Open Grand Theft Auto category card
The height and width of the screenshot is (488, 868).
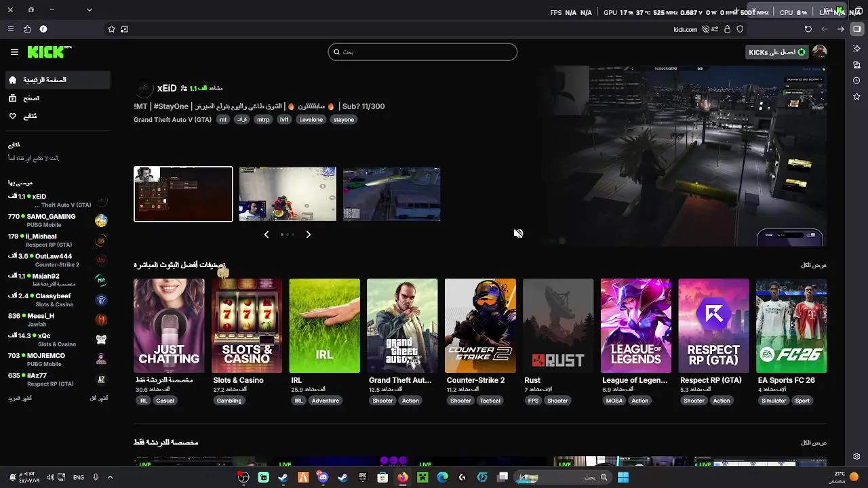tap(402, 325)
